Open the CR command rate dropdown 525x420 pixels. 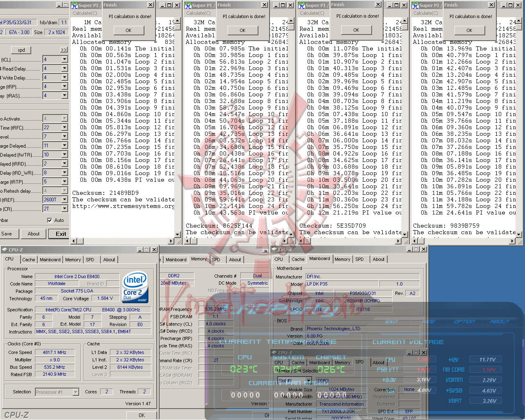click(x=64, y=209)
